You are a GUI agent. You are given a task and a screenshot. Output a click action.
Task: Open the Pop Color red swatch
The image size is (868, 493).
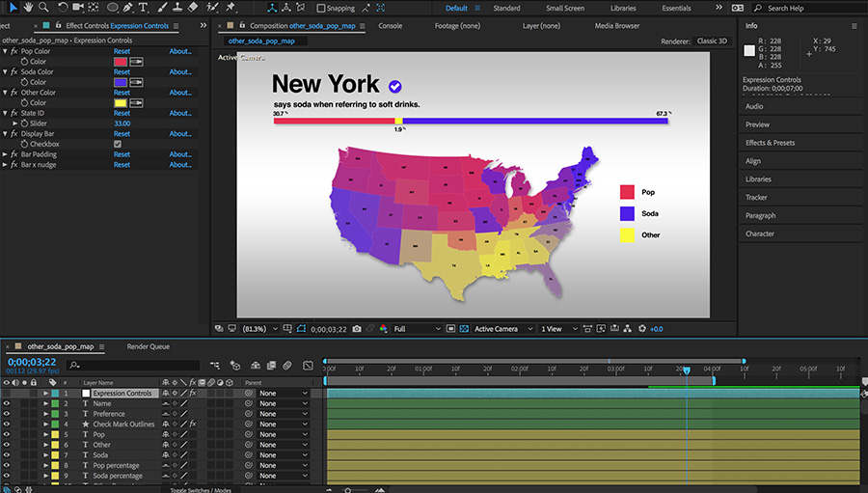(x=121, y=62)
